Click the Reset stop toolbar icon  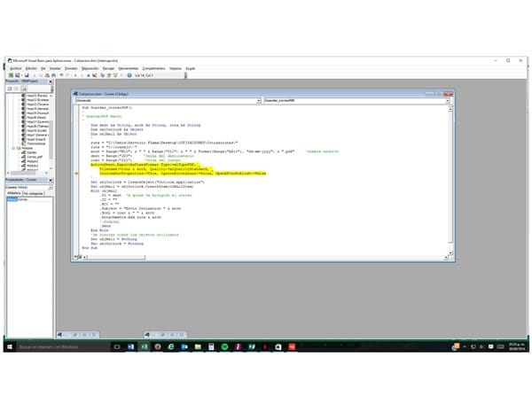pyautogui.click(x=88, y=75)
